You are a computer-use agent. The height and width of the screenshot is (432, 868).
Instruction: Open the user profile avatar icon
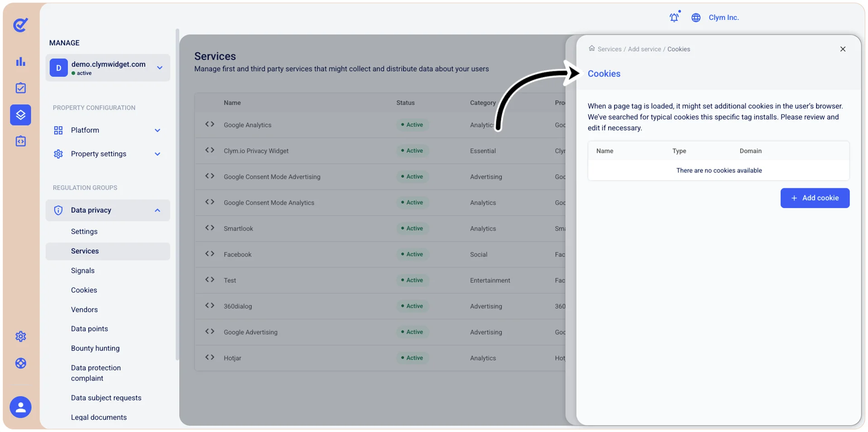click(20, 407)
